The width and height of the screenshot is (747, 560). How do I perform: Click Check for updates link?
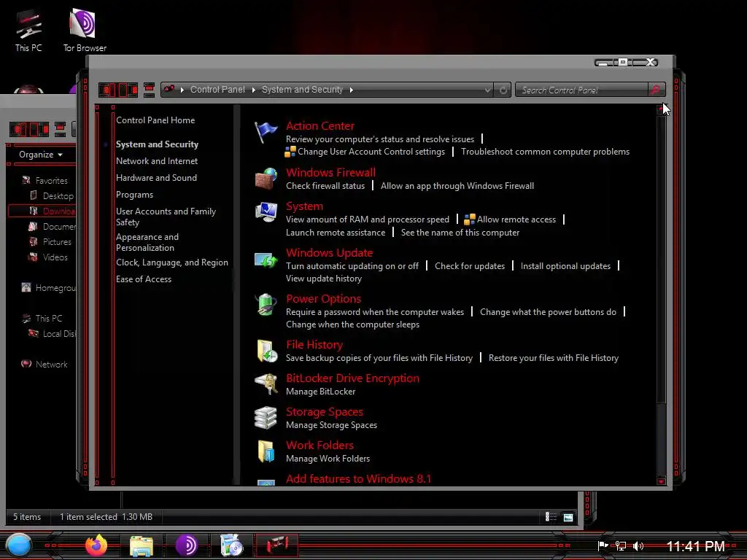coord(469,265)
